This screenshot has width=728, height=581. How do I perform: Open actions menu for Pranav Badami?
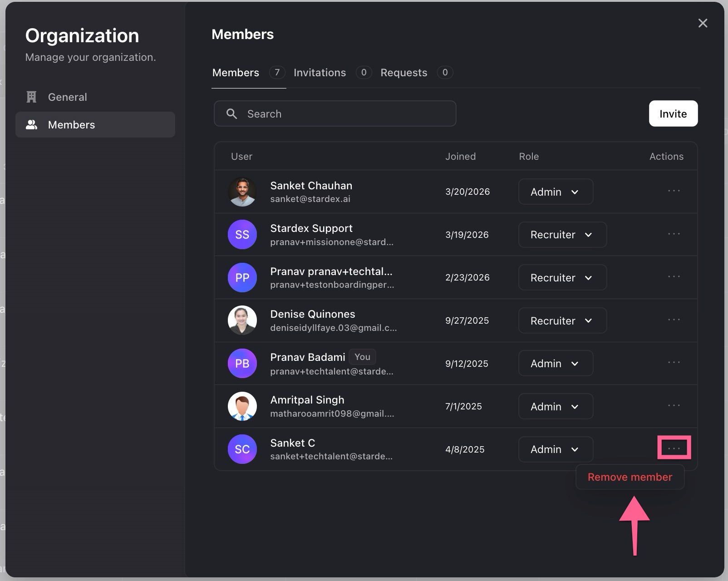674,362
